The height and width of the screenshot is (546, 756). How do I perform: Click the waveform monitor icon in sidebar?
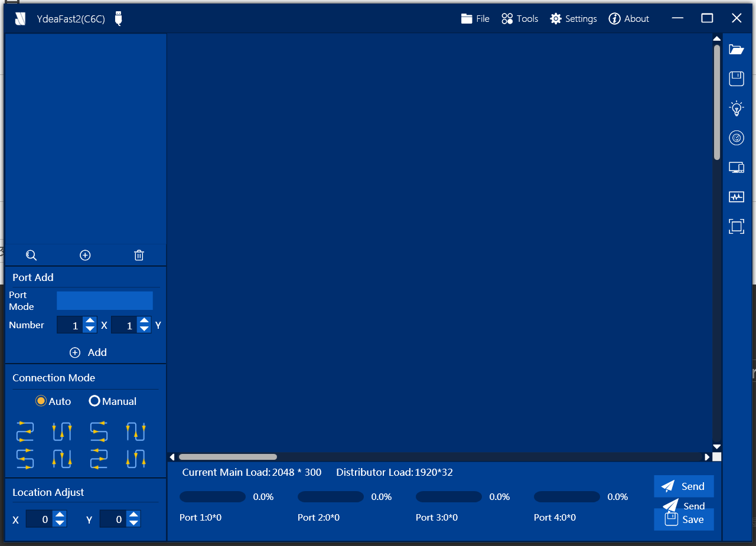click(736, 197)
